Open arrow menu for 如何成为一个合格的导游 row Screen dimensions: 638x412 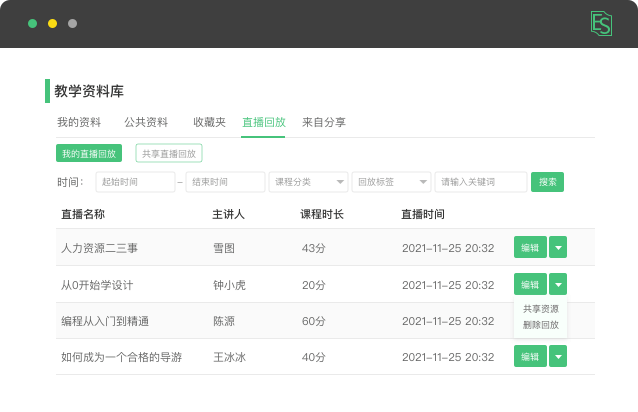(558, 356)
